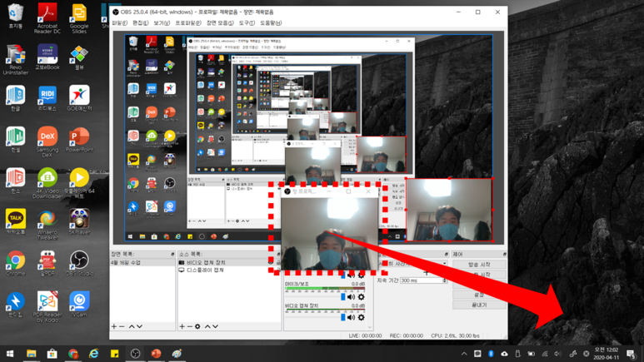The image size is (644, 362).
Task: Undock the 장면 목록 panel
Action: pos(172,255)
